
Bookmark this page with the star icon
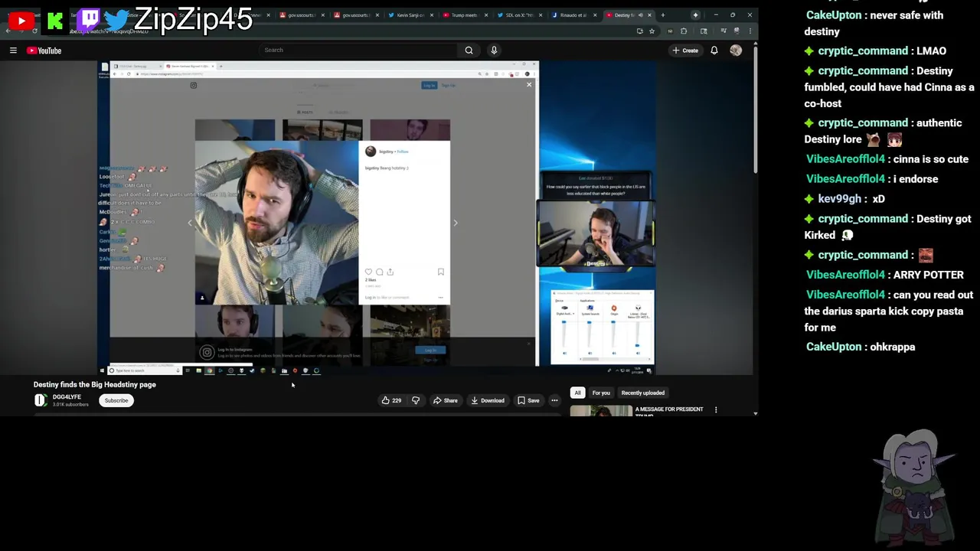point(652,31)
